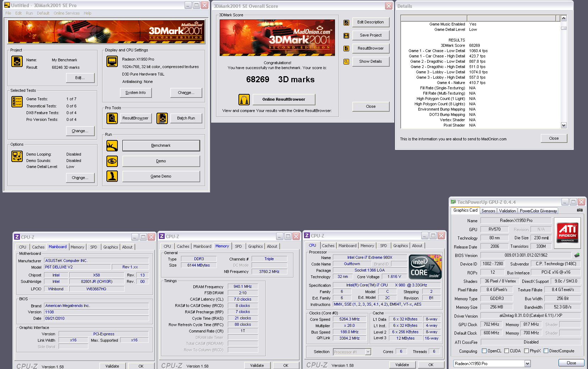Toggle the DirectCompute checkbox in GPU-Z

(x=546, y=351)
